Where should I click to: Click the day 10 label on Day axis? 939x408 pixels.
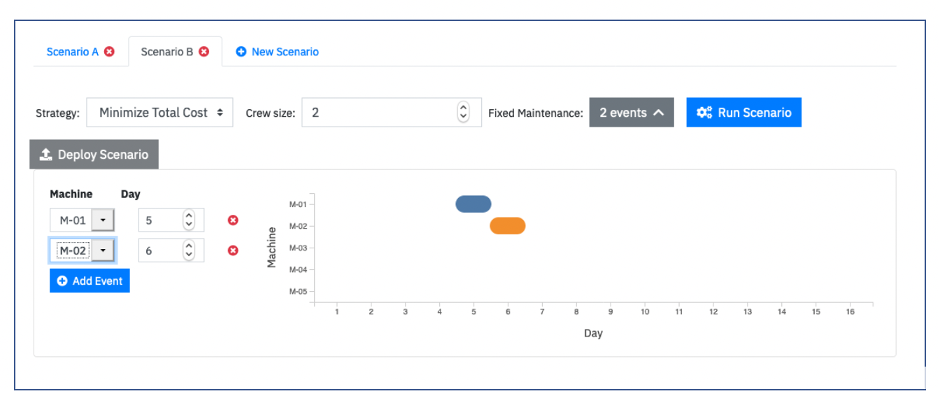645,312
